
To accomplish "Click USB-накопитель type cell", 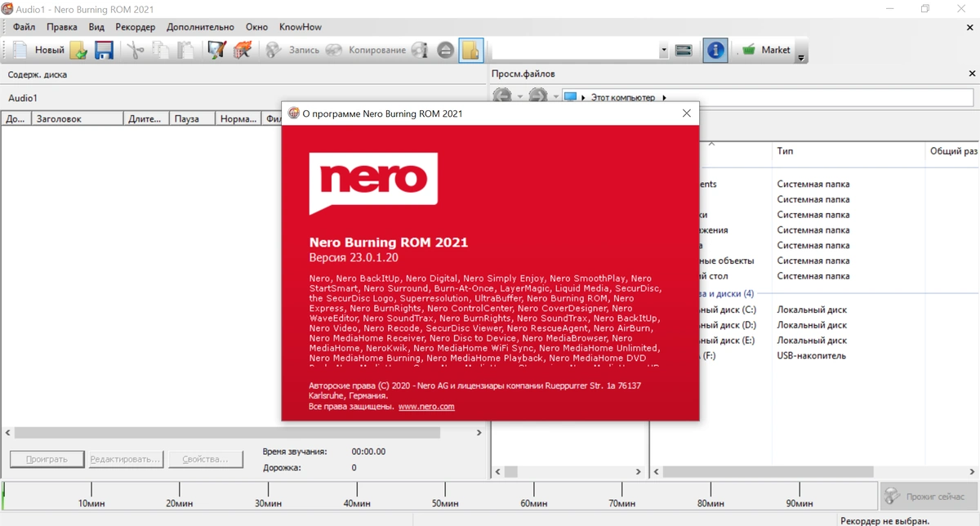I will 812,356.
